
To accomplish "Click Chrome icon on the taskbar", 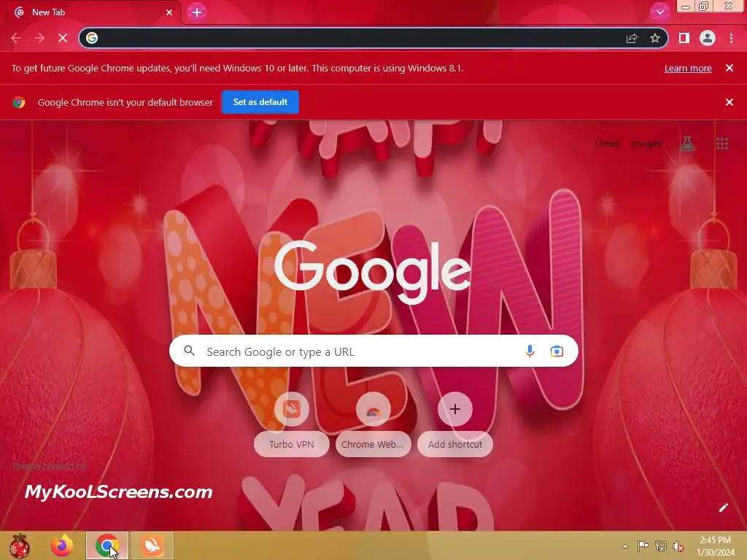I will (107, 545).
